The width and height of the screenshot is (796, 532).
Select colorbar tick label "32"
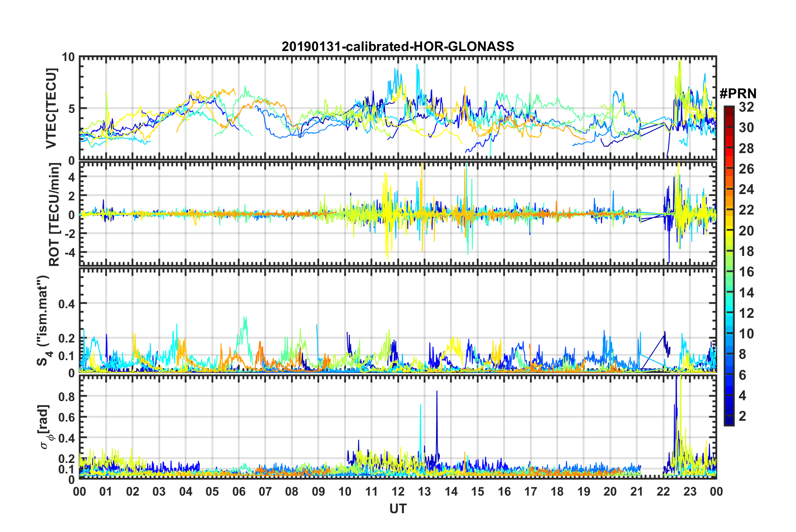pyautogui.click(x=746, y=107)
